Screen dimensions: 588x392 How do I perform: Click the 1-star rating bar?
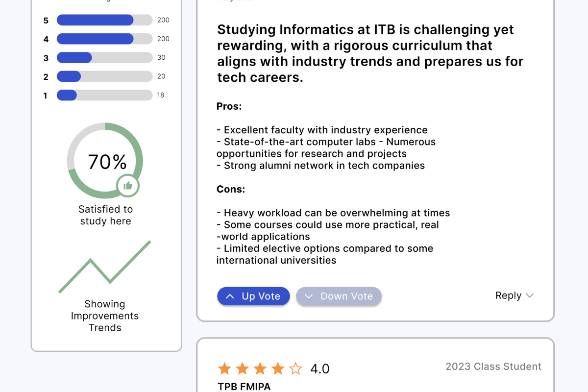pyautogui.click(x=104, y=95)
